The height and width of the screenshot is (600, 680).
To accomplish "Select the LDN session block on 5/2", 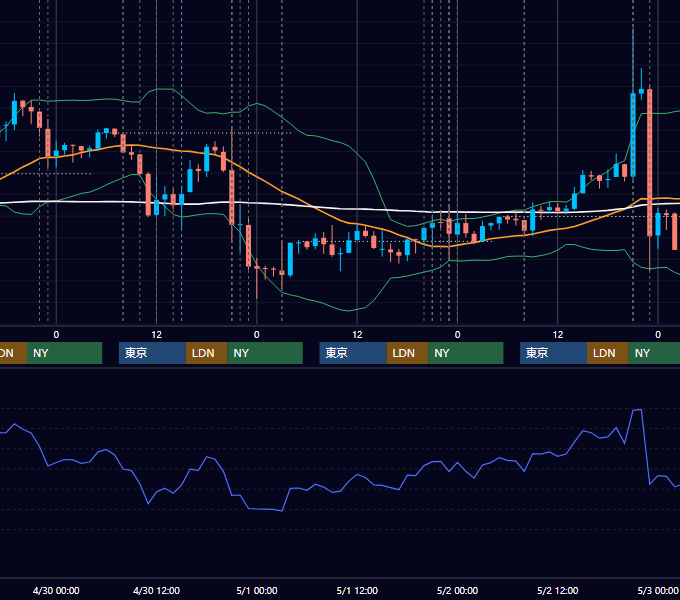I will [608, 353].
